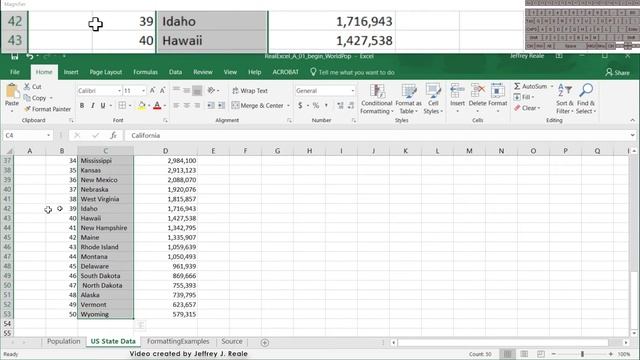Switch to the Formulas ribbon tab
640x360 pixels.
[x=145, y=72]
